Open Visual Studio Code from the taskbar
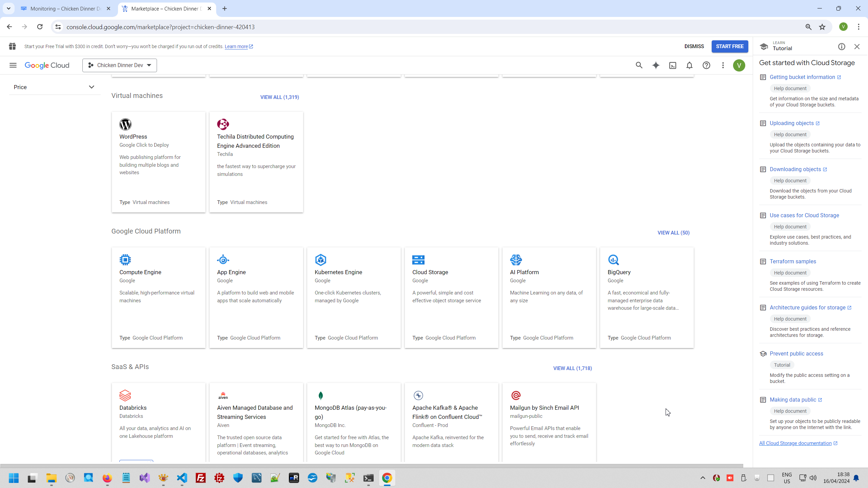868x488 pixels. (x=182, y=478)
